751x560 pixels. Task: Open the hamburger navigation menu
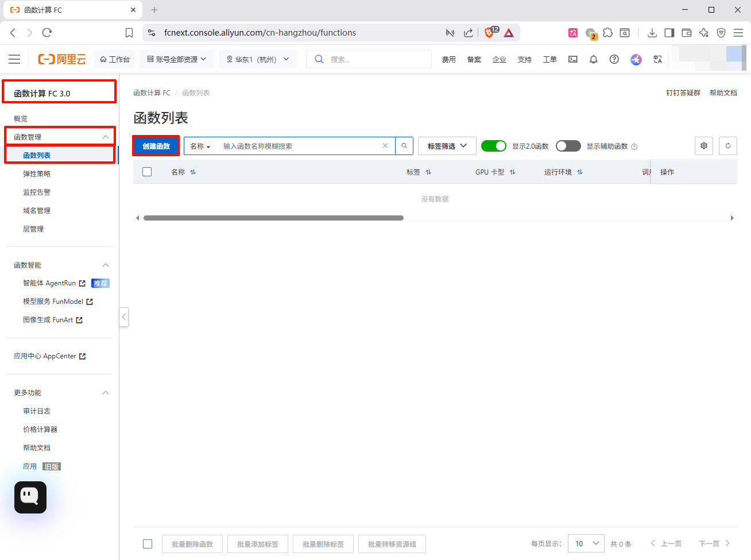click(x=14, y=59)
